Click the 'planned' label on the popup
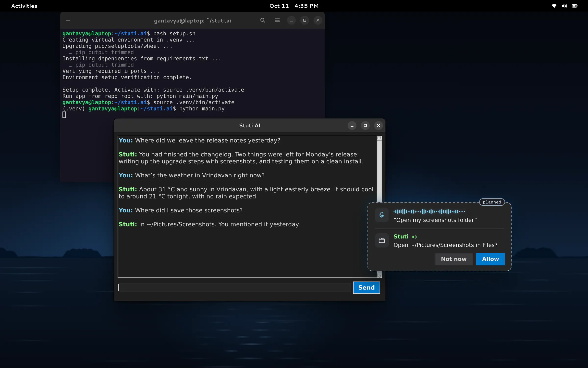 click(x=492, y=202)
